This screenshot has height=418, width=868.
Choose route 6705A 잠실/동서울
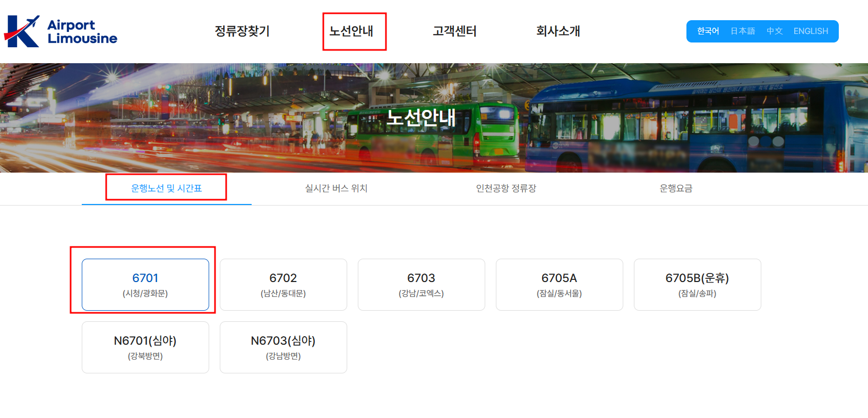click(x=560, y=285)
